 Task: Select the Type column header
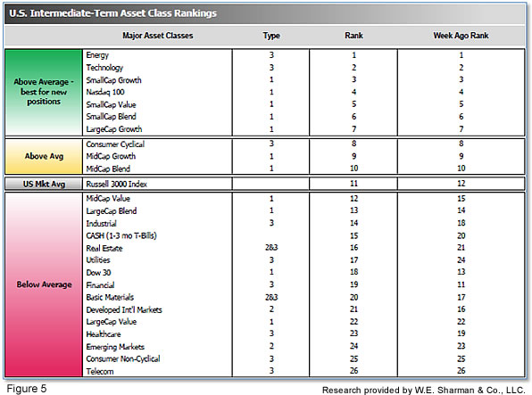(271, 36)
